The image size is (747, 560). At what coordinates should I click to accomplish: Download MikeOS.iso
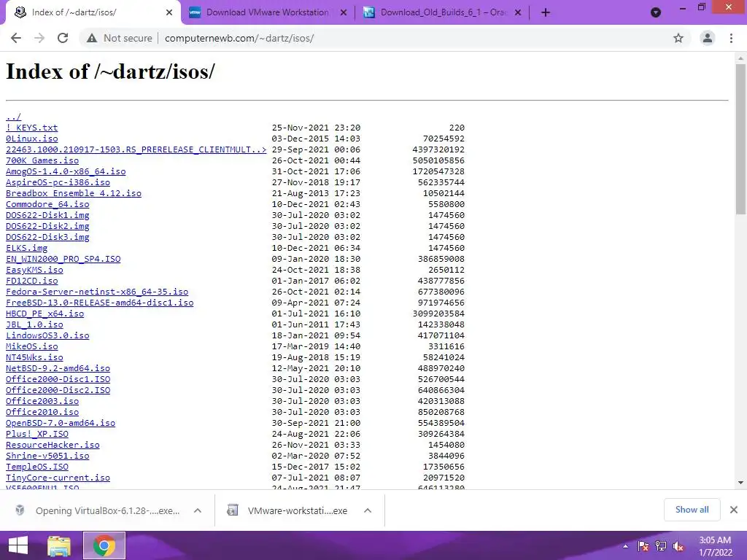pyautogui.click(x=31, y=346)
